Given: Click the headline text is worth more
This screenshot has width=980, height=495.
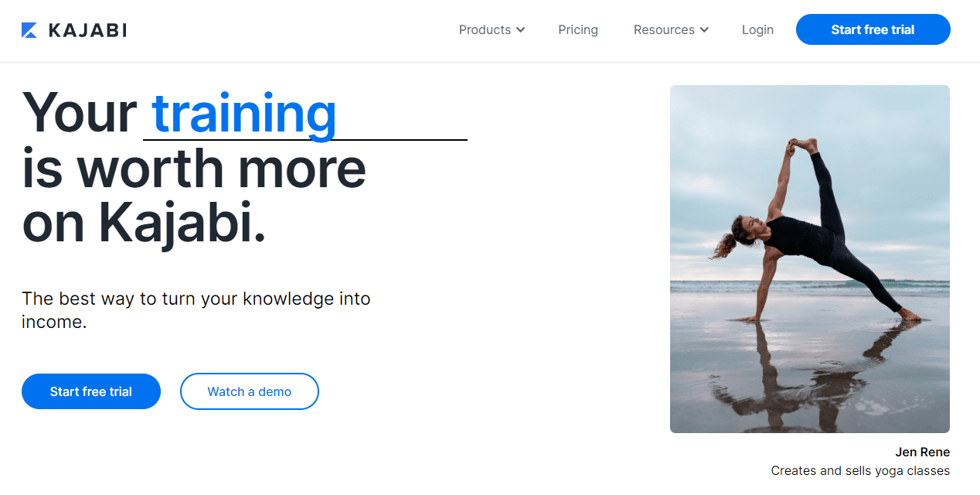Looking at the screenshot, I should [x=194, y=169].
